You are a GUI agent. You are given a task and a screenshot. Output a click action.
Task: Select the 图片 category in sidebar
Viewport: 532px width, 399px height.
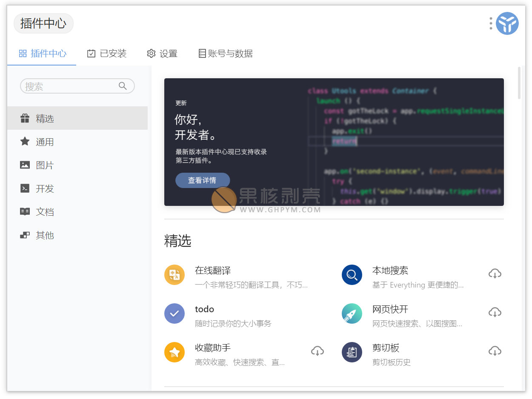pyautogui.click(x=45, y=165)
